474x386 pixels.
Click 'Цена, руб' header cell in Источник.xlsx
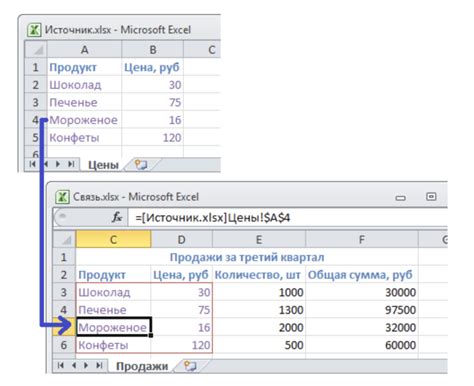[153, 67]
